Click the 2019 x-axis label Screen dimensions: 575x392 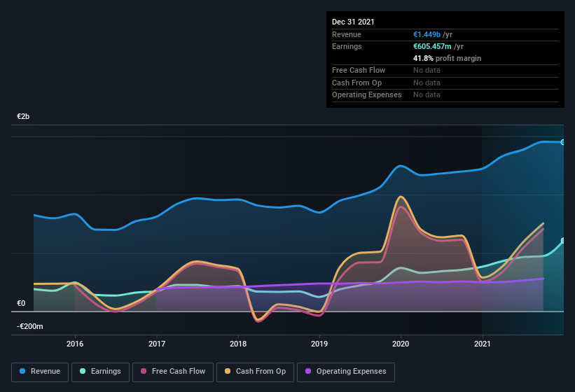coord(319,344)
